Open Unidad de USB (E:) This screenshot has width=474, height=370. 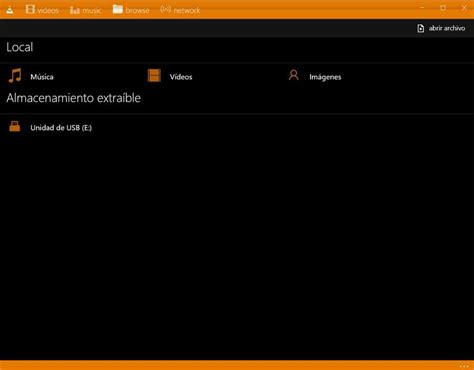[61, 128]
